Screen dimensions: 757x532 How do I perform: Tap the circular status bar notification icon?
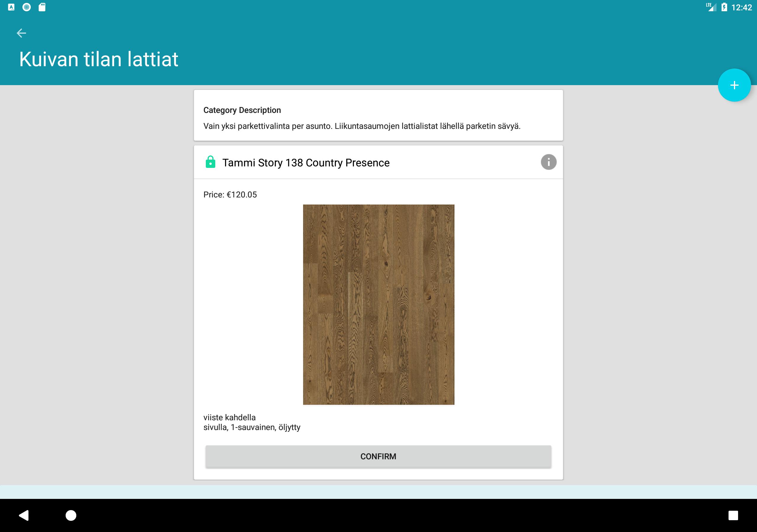(x=27, y=7)
